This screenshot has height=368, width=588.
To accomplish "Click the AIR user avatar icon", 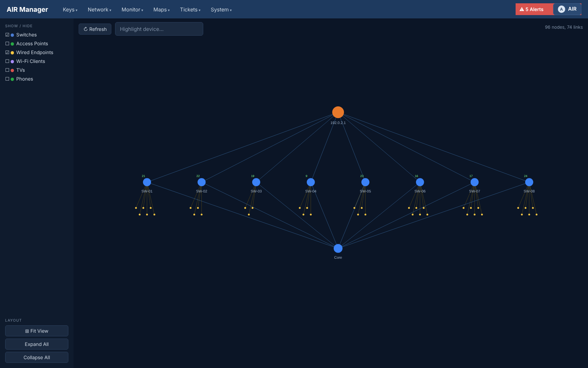I will point(561,9).
